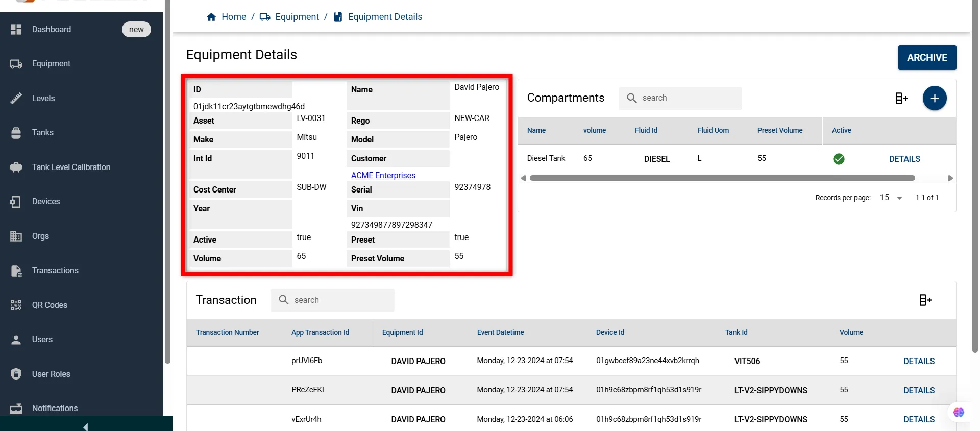Click the Compartments column settings icon

click(x=902, y=98)
